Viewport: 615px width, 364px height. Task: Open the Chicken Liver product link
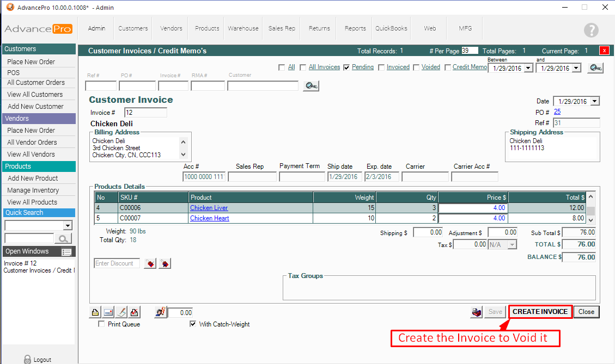pyautogui.click(x=209, y=208)
